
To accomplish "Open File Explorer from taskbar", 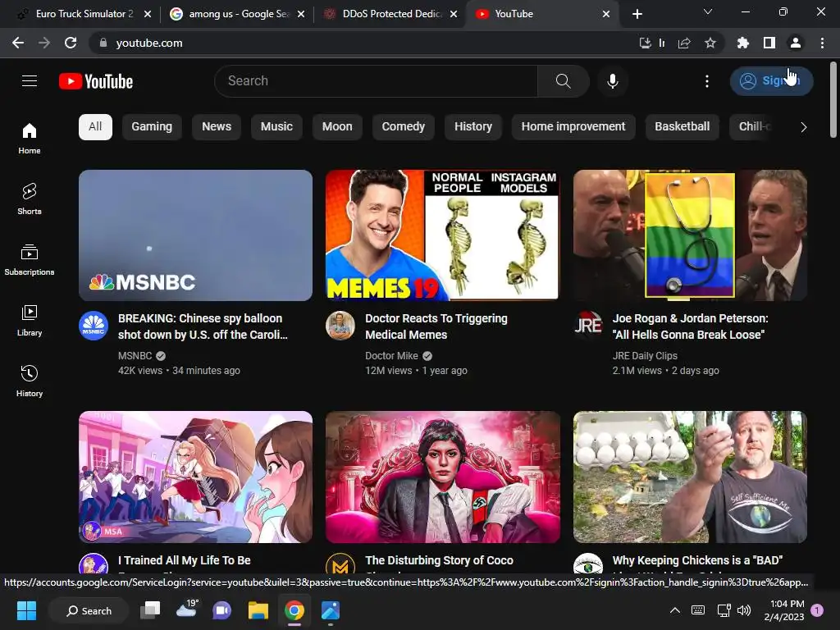I will point(258,610).
